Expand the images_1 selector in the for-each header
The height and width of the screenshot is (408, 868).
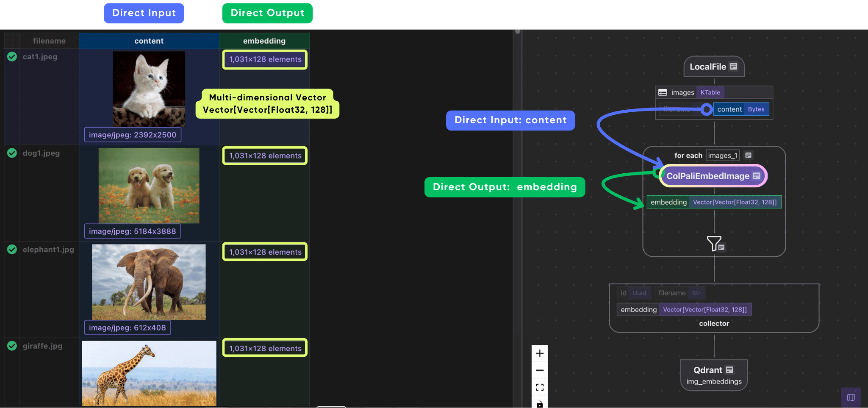(x=723, y=155)
